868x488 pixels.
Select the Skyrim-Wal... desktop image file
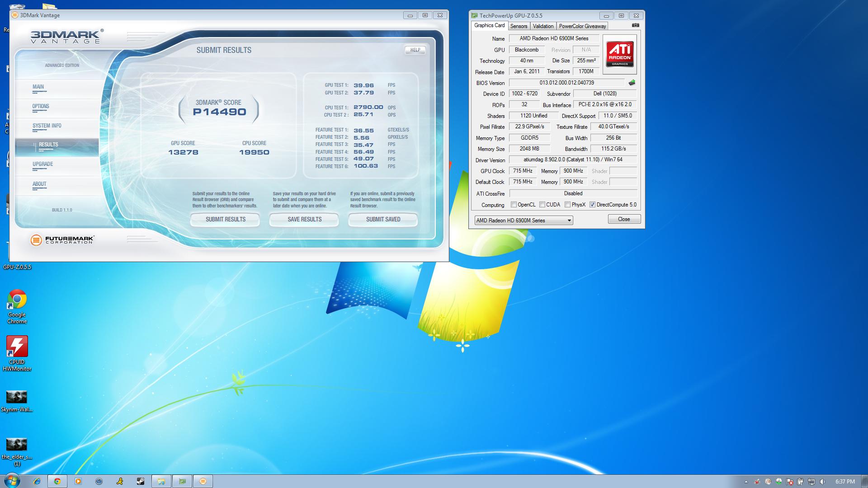click(x=17, y=401)
